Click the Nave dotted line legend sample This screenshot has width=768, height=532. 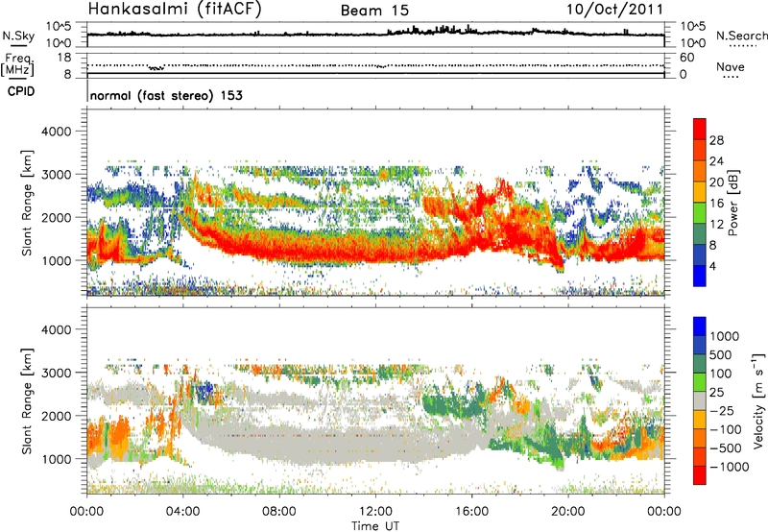pyautogui.click(x=731, y=77)
